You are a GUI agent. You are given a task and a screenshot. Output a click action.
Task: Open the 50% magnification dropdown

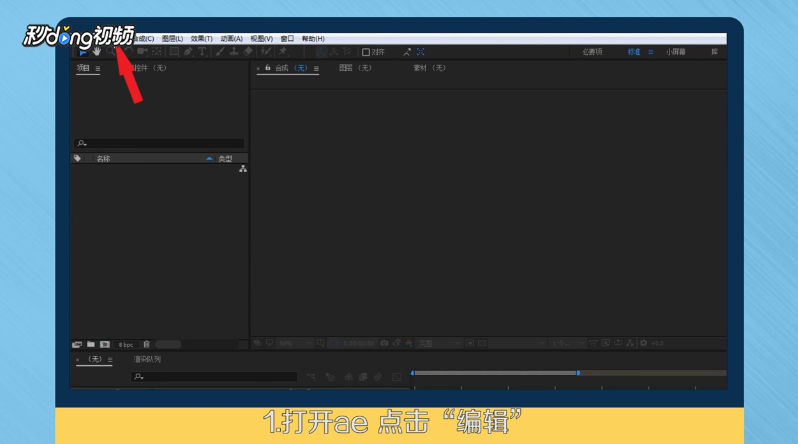coord(296,344)
